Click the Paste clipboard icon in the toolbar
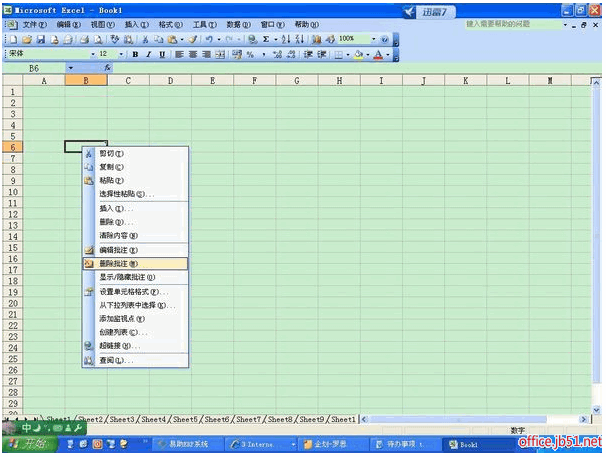Screen dimensions: 606x457 coord(172,39)
